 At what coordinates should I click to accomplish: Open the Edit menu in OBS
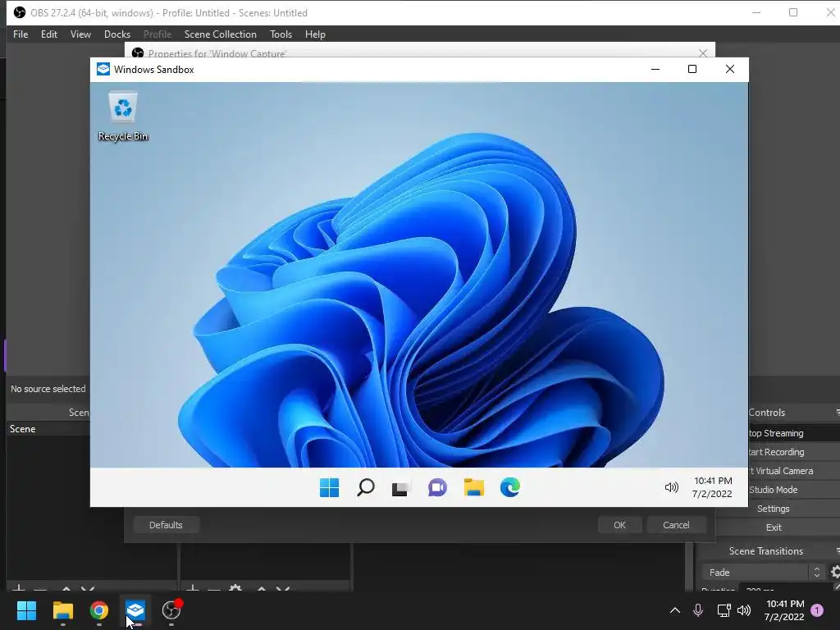click(x=48, y=34)
